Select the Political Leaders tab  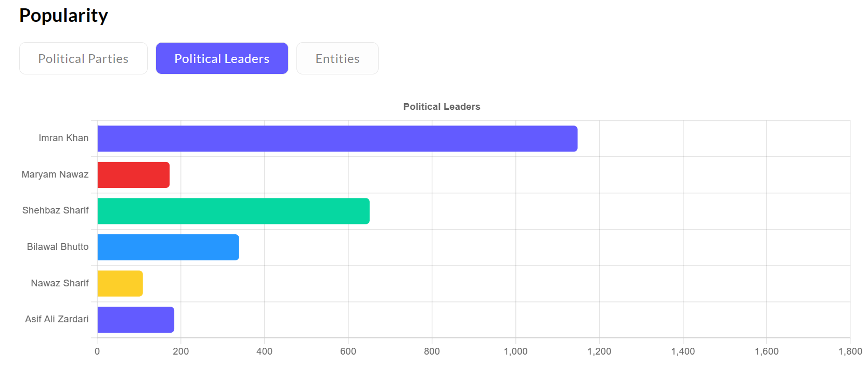[222, 58]
